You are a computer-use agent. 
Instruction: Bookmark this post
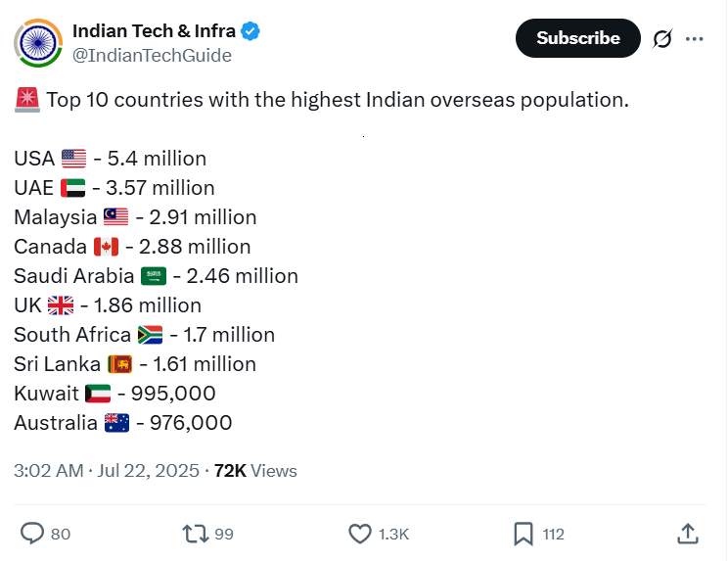click(x=523, y=534)
